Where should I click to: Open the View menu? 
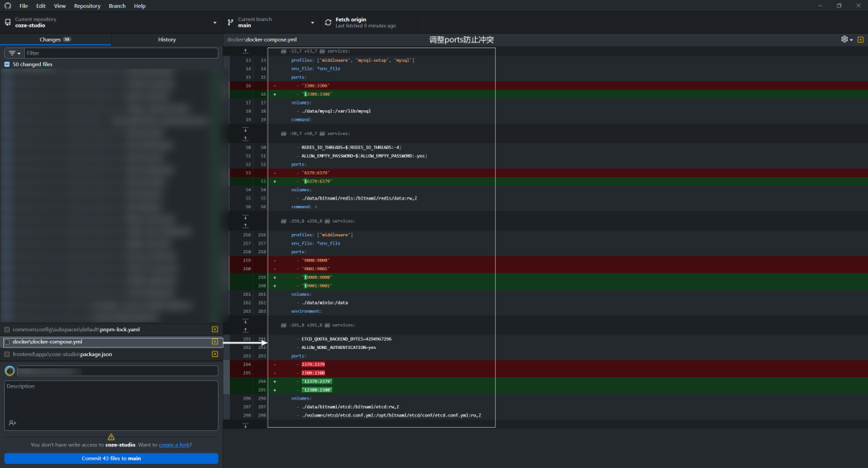tap(59, 6)
